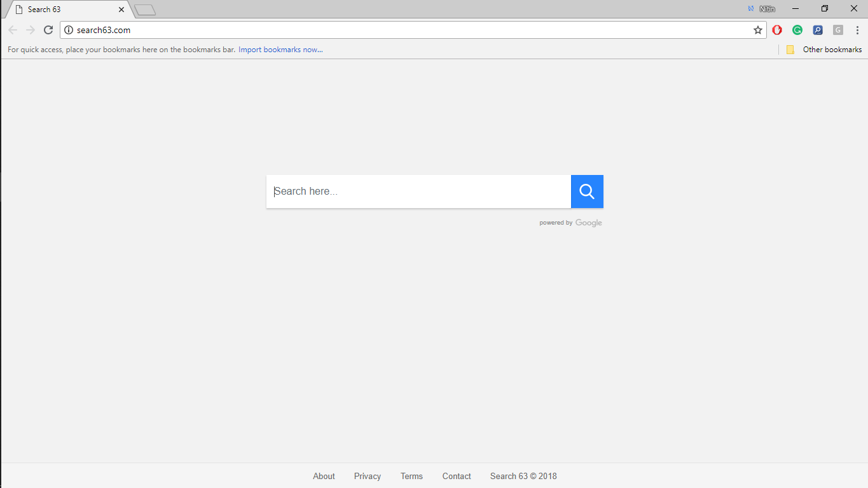Open the Grammarly extension icon

[x=797, y=29]
